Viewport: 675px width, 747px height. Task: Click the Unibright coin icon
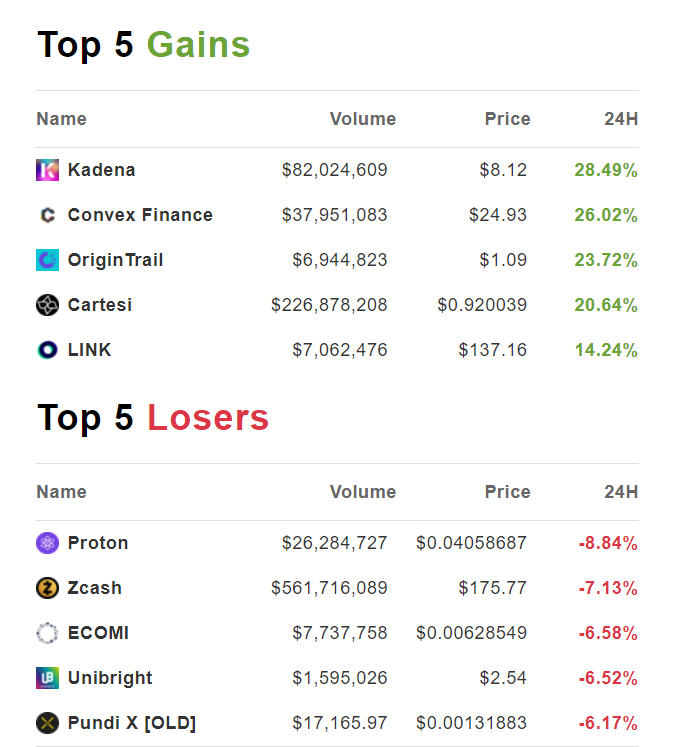point(47,678)
